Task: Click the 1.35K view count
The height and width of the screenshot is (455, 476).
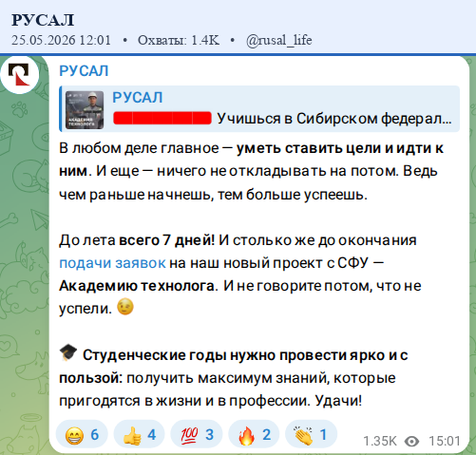Action: (x=380, y=441)
